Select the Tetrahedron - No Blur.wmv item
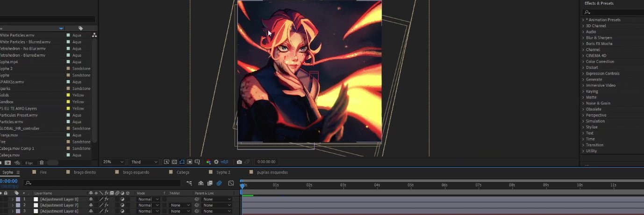The height and width of the screenshot is (215, 644). point(22,48)
